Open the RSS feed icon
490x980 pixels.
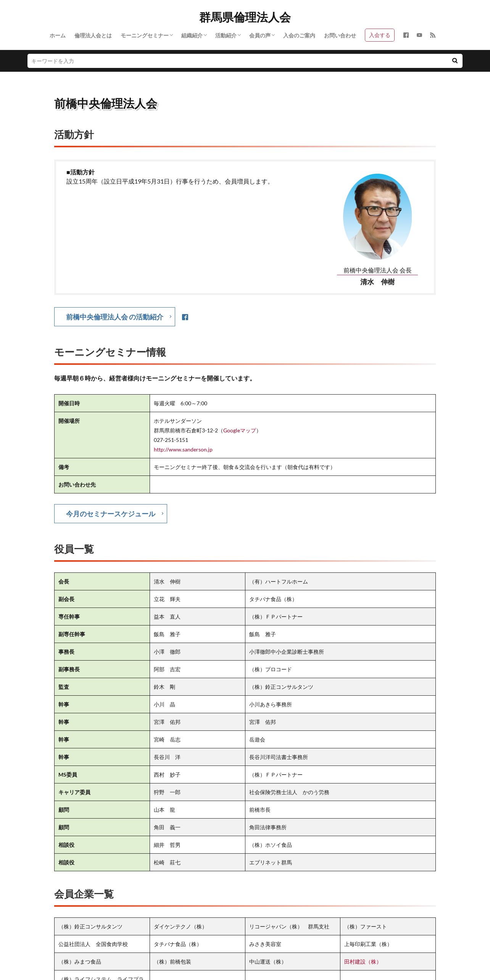433,35
